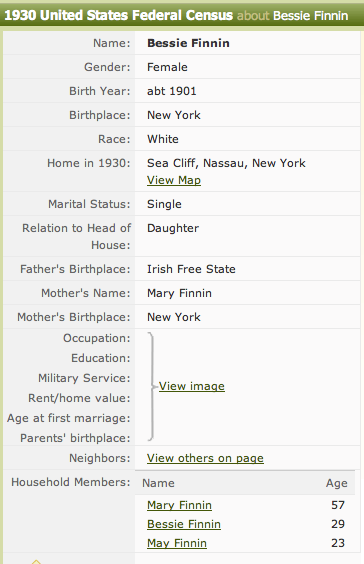
Task: Select Bessie Finnin in household members list
Action: click(183, 524)
